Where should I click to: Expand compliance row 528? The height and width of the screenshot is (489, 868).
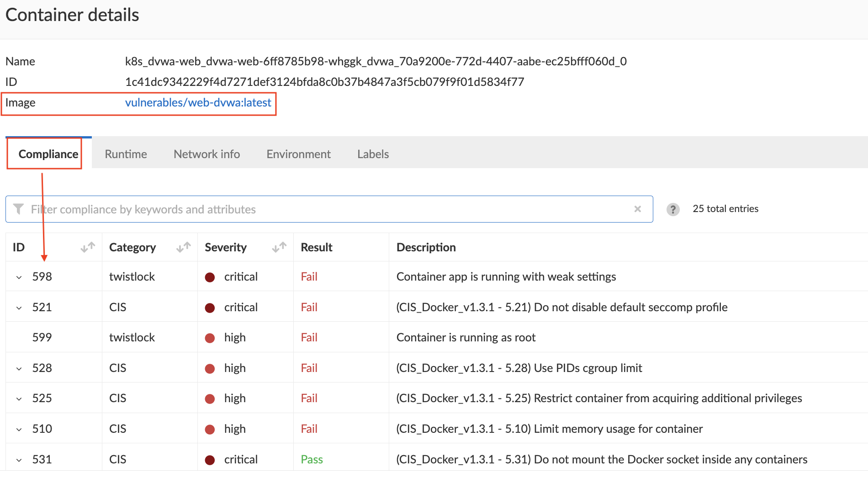[19, 368]
